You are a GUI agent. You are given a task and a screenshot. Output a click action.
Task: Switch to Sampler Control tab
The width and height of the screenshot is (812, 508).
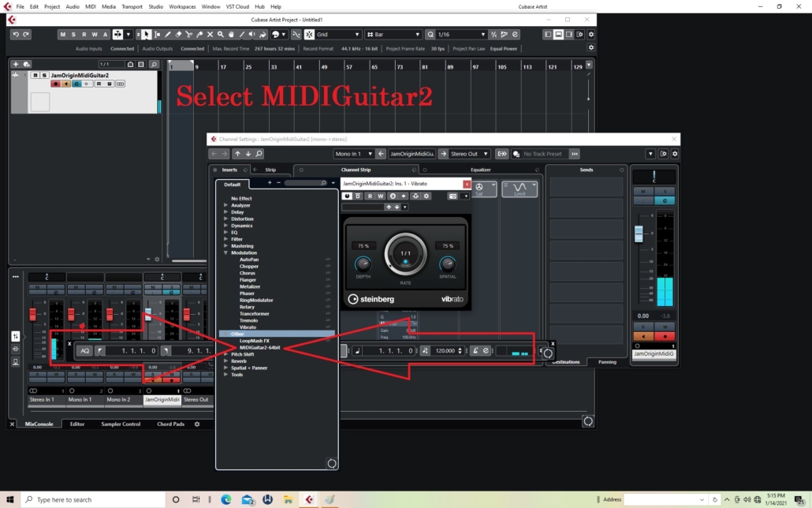pos(121,424)
